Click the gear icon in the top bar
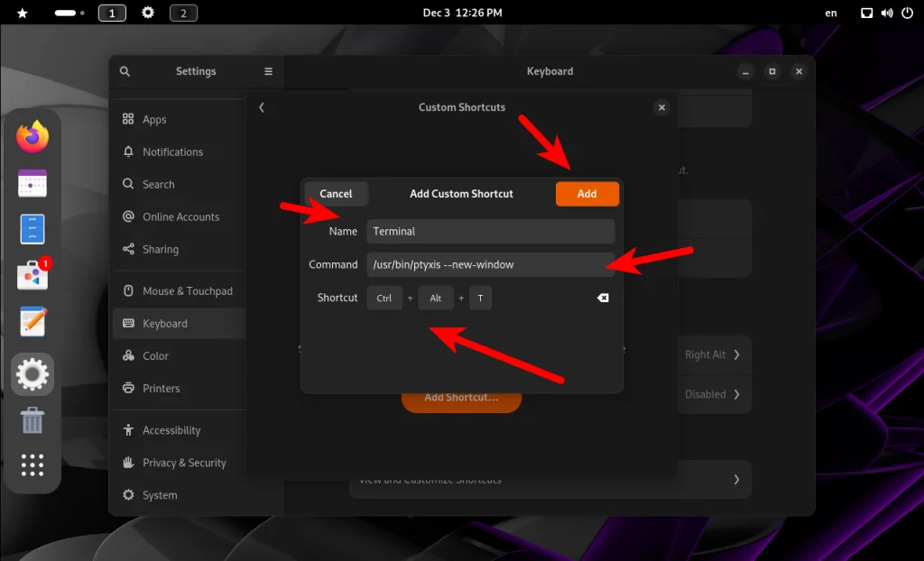The image size is (924, 561). 148,13
